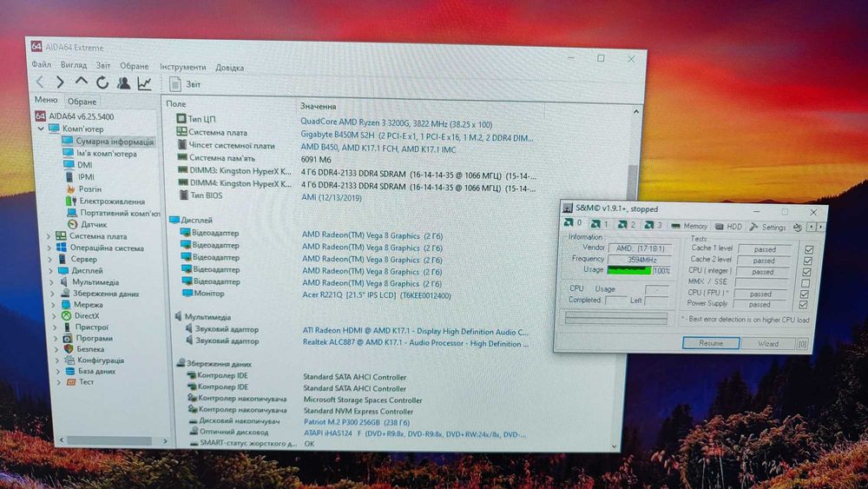The height and width of the screenshot is (489, 868).
Task: Expand the DirectX tree node
Action: [x=54, y=316]
